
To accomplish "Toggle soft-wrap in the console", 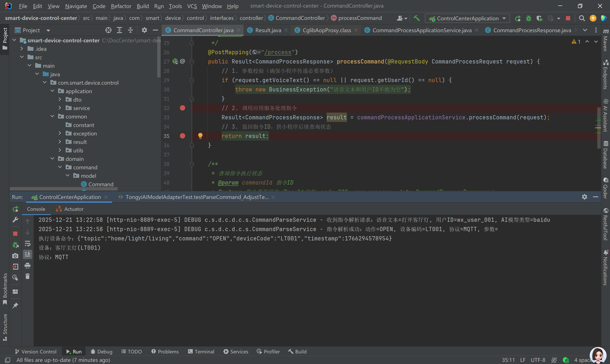I will (28, 243).
